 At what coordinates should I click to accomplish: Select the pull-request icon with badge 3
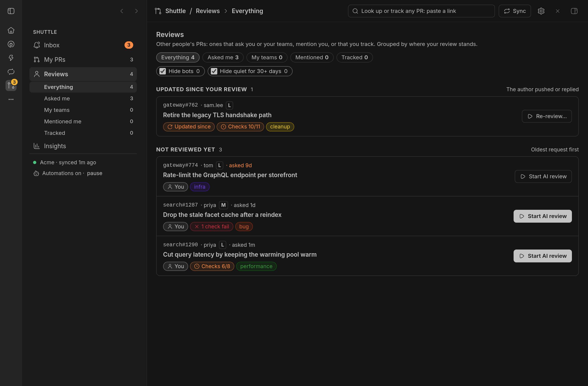click(x=11, y=85)
